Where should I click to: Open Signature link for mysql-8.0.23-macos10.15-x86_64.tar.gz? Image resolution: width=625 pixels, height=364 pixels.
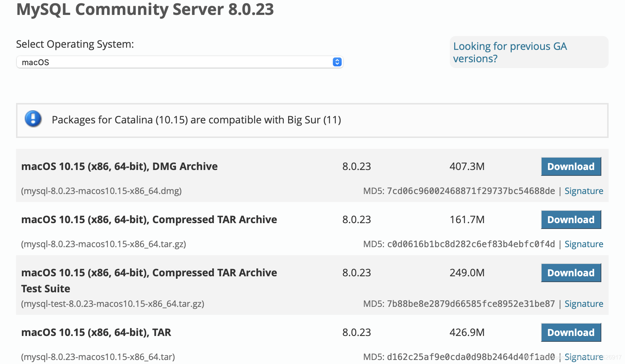point(584,244)
